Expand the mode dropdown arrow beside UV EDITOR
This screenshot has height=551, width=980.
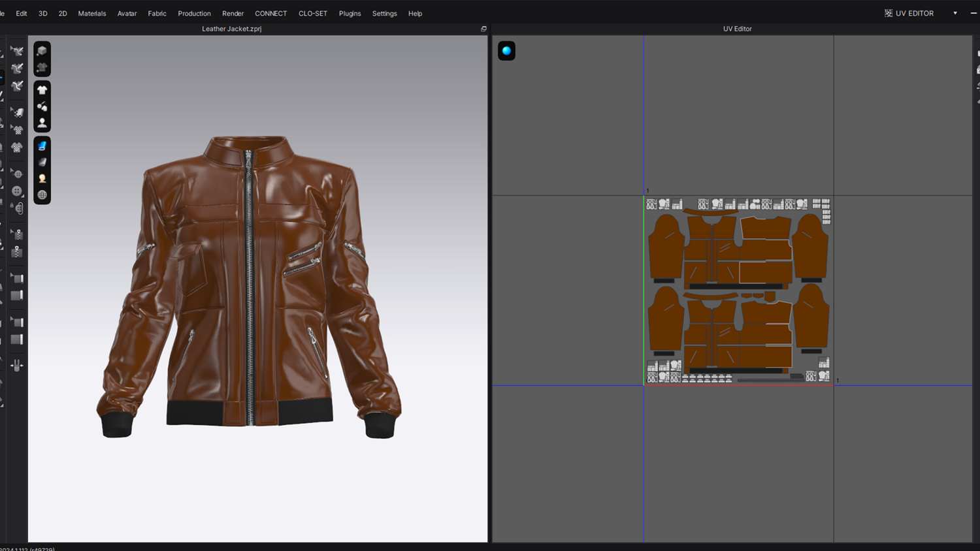coord(955,13)
